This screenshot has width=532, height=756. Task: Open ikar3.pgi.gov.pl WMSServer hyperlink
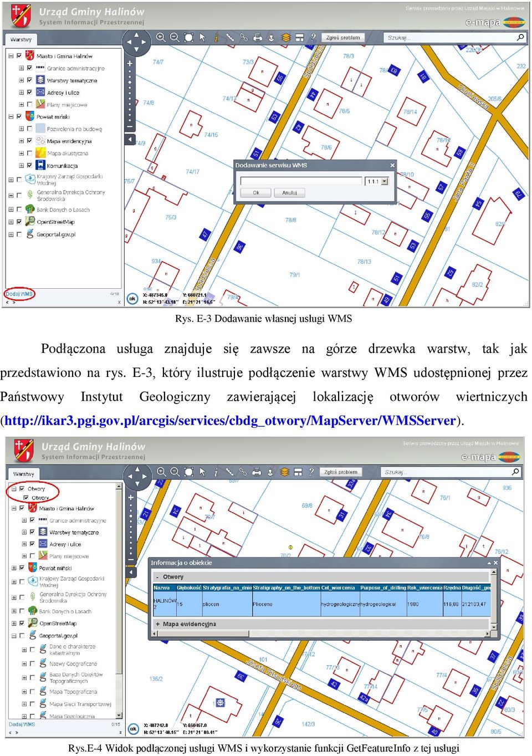pos(231,421)
